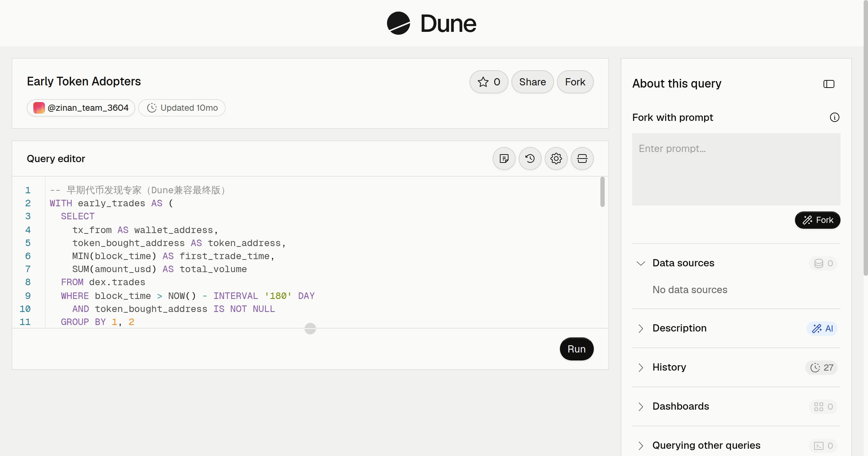Viewport: 868px width, 456px height.
Task: Click the Data sources count badge
Action: click(823, 263)
